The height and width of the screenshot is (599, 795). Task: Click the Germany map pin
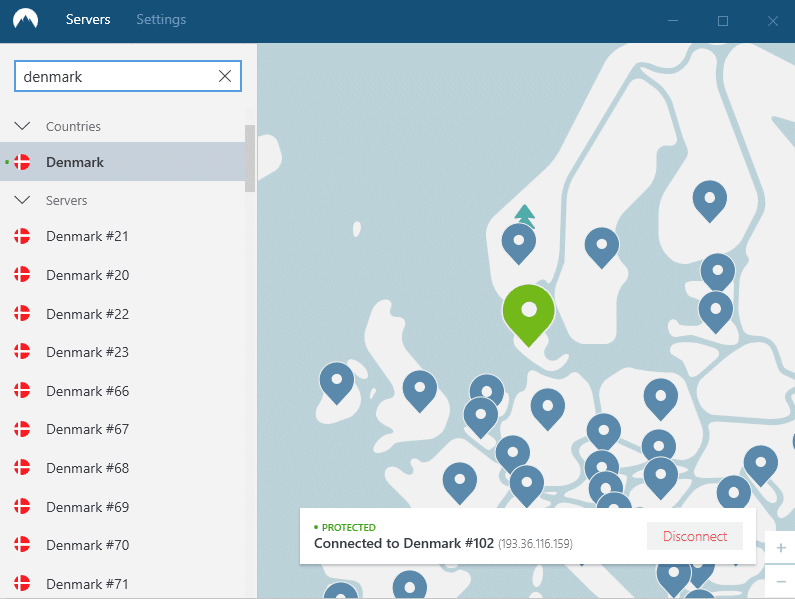(x=548, y=409)
